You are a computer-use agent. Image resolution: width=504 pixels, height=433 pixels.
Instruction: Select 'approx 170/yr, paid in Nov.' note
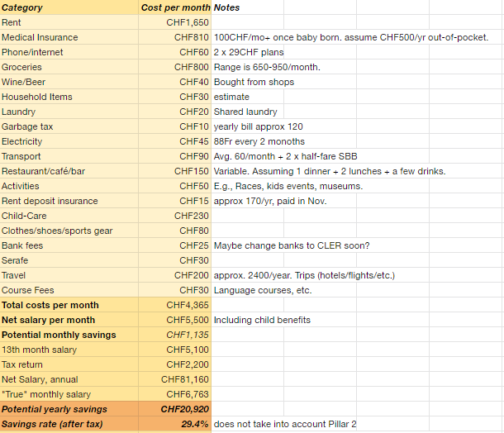click(x=270, y=201)
